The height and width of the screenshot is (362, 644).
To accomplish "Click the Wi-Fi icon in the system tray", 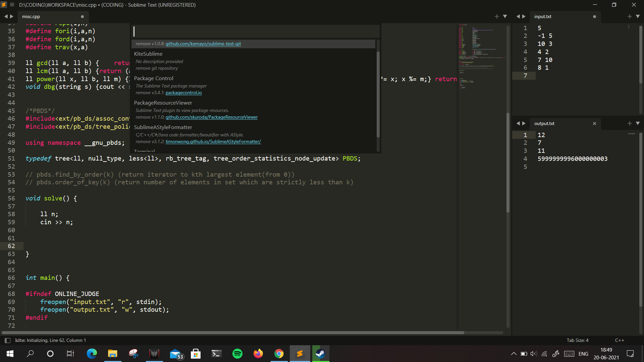I will point(544,354).
